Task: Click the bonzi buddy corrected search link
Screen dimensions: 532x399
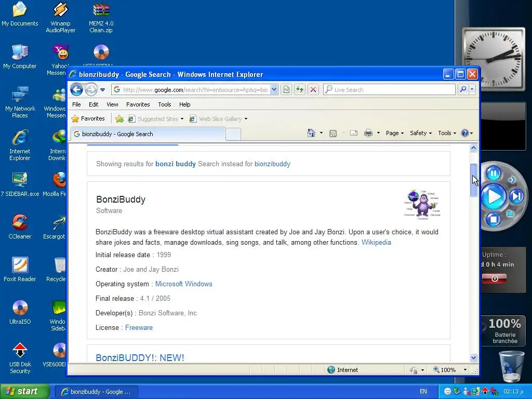Action: pyautogui.click(x=176, y=164)
